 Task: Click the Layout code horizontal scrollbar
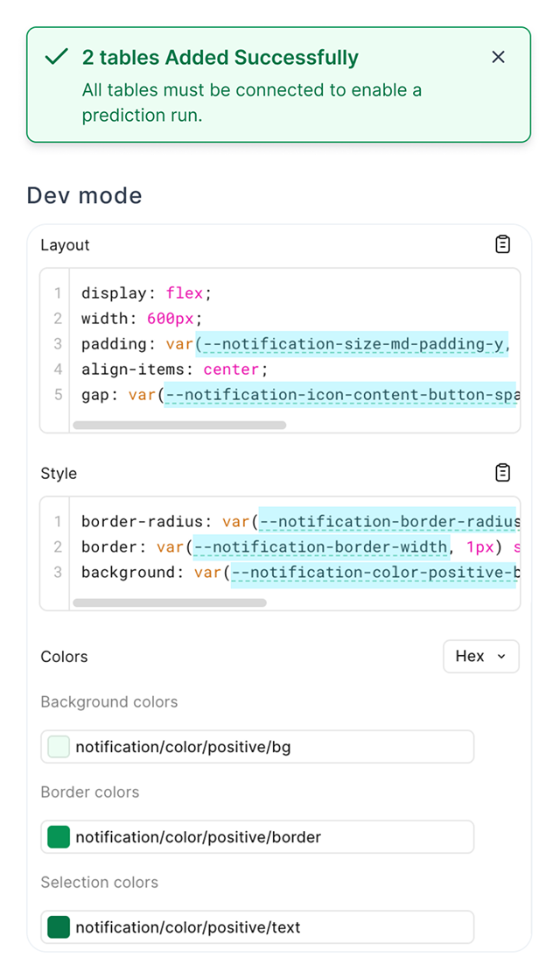tap(179, 426)
